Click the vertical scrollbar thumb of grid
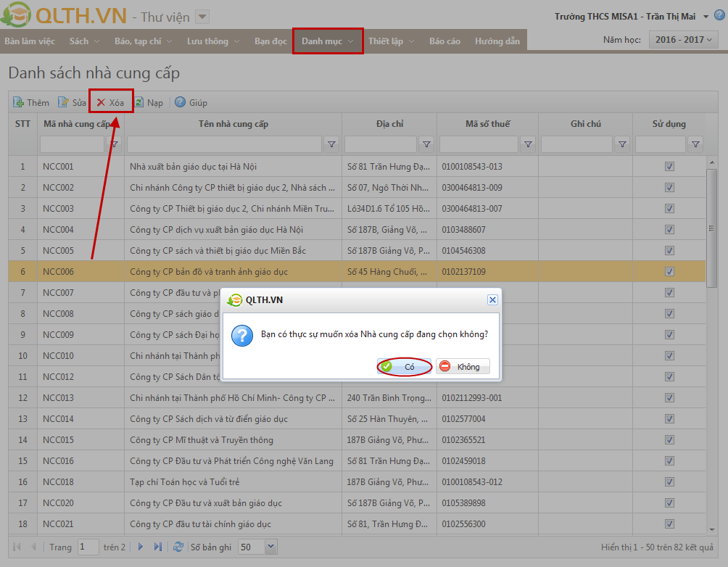The image size is (728, 567). [x=711, y=228]
